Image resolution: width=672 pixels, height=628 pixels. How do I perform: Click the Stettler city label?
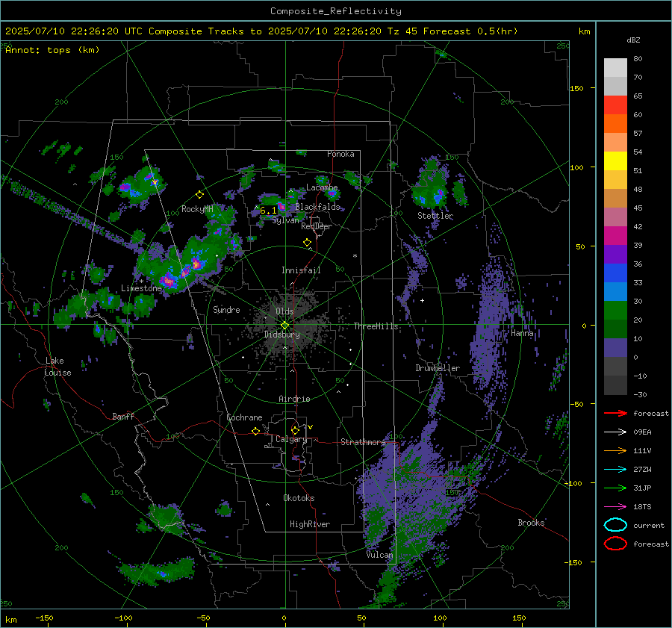435,216
